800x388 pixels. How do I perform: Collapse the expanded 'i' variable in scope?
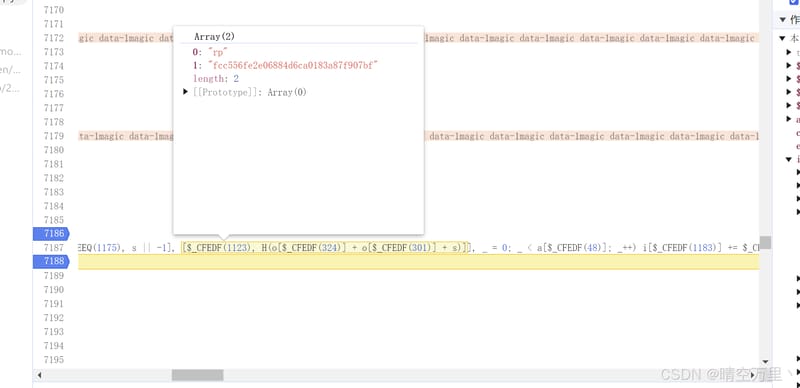pyautogui.click(x=789, y=159)
